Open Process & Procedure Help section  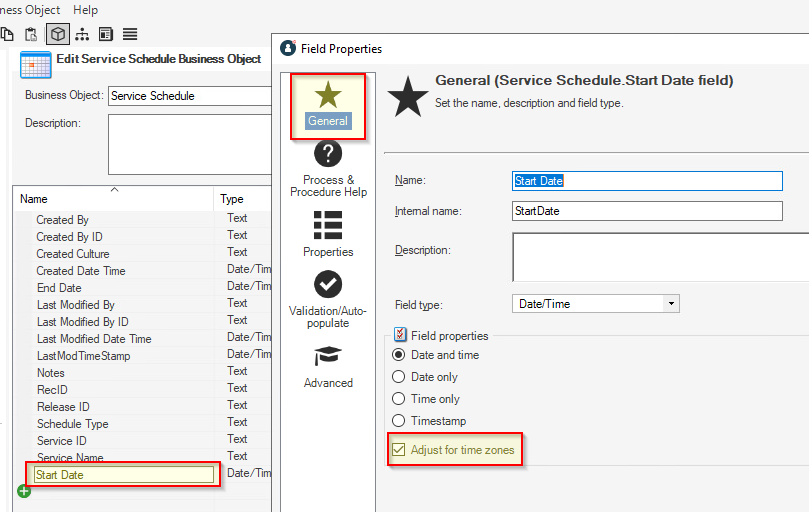pos(328,154)
